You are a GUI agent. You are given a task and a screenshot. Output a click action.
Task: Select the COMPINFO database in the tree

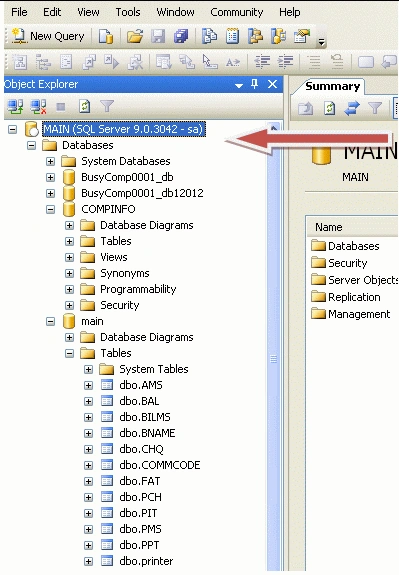coord(108,209)
